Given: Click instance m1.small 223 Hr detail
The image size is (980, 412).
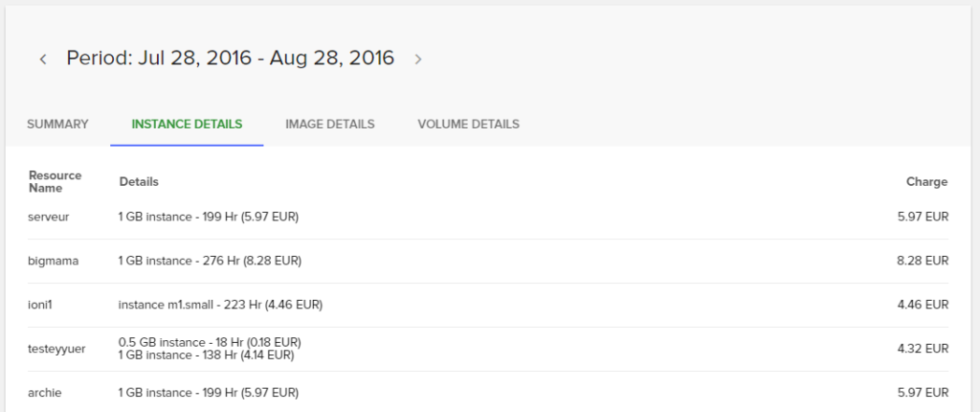Looking at the screenshot, I should 220,305.
